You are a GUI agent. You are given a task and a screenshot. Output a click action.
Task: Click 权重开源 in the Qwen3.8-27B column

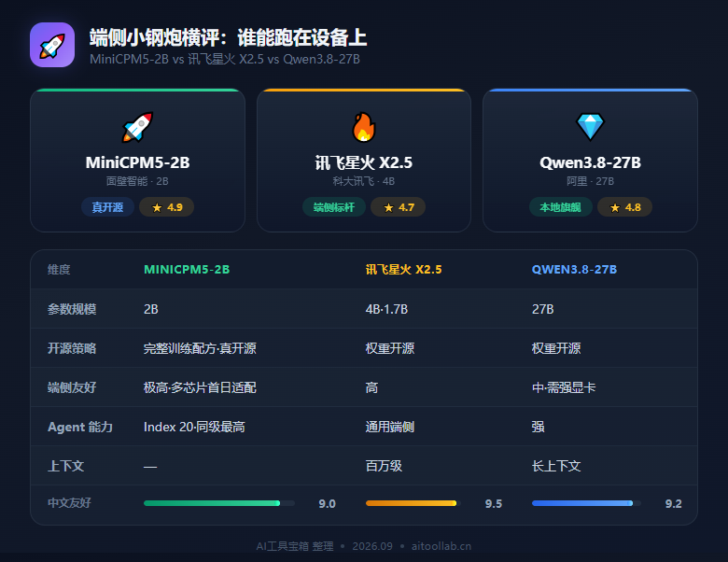click(x=556, y=348)
